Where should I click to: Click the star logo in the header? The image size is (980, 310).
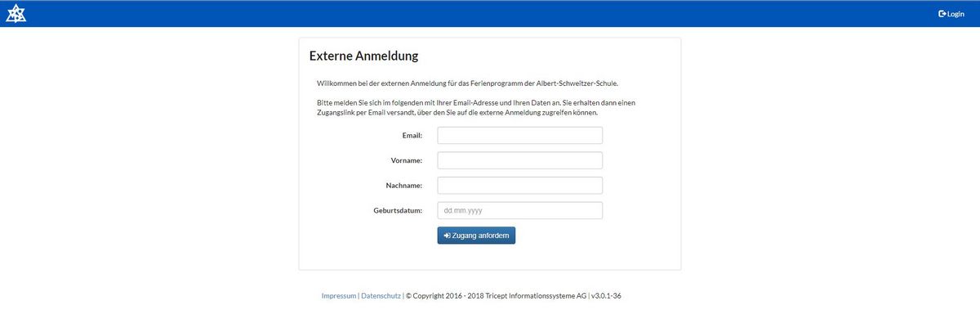coord(16,14)
